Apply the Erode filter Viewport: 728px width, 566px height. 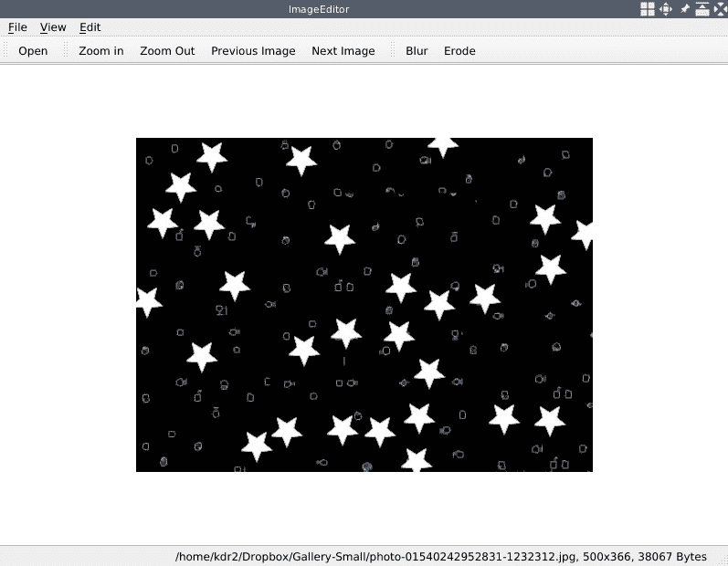point(459,51)
